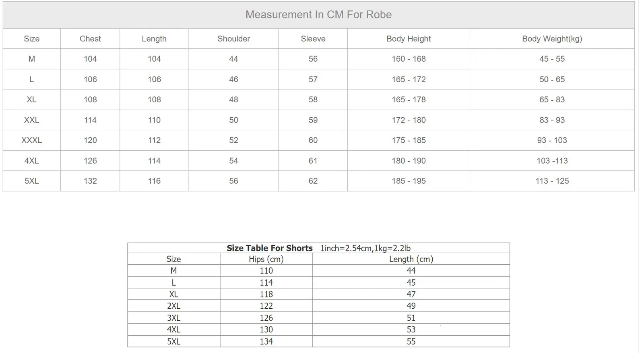644x353 pixels.
Task: Click the Body Weight(kg) column header
Action: 552,39
